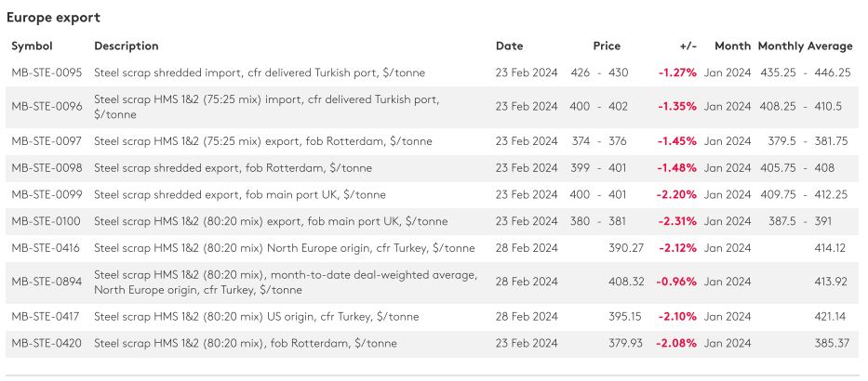868x381 pixels.
Task: Open the MB-STE-0096 symbol entry
Action: 47,107
